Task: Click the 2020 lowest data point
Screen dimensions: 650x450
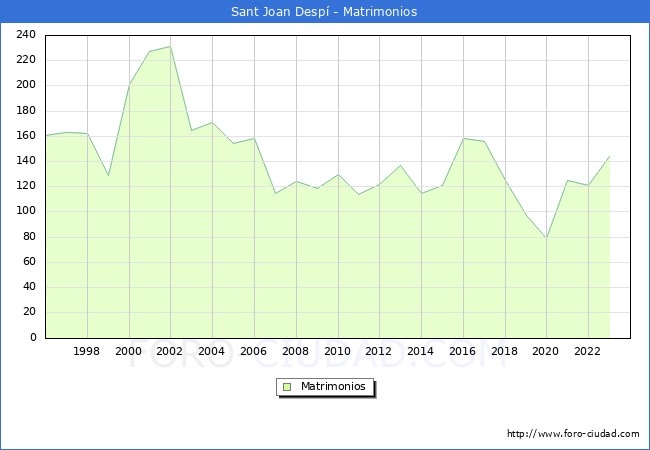Action: pos(546,237)
